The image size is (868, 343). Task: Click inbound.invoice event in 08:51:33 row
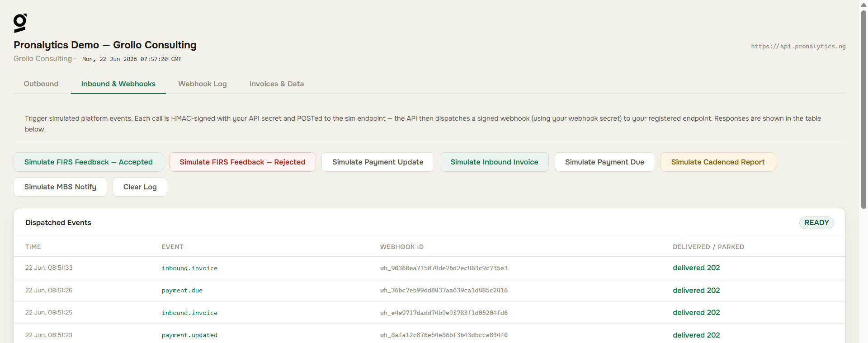[189, 268]
